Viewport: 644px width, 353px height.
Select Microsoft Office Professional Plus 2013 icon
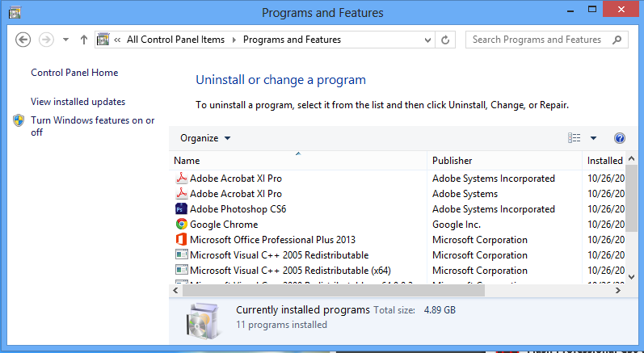click(181, 239)
